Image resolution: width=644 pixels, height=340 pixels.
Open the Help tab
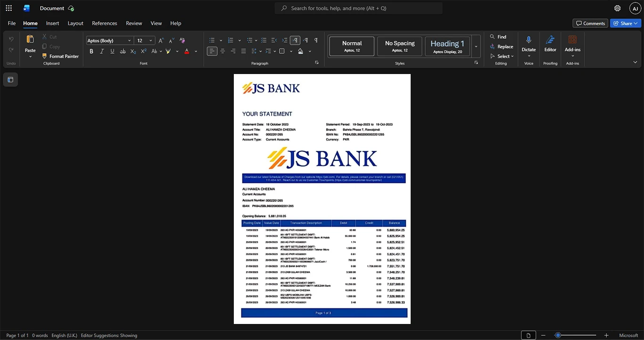click(x=175, y=23)
